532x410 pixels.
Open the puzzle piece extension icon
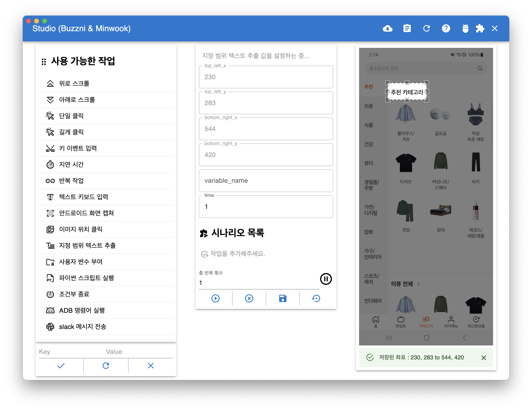480,29
